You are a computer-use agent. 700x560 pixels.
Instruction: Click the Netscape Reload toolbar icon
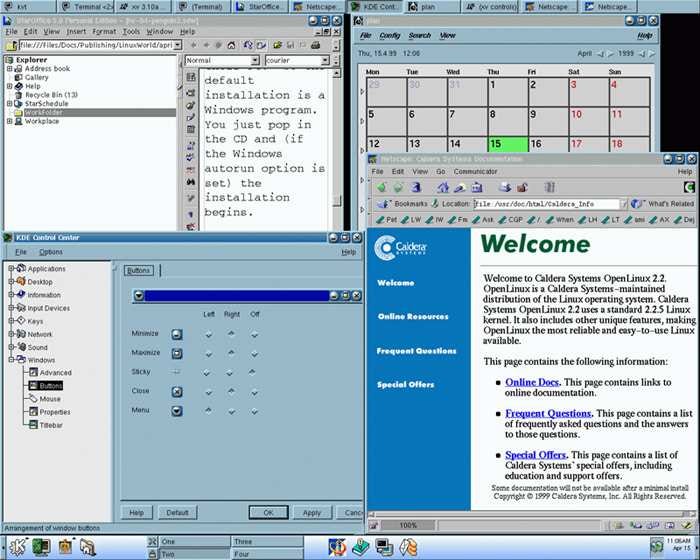click(x=416, y=187)
